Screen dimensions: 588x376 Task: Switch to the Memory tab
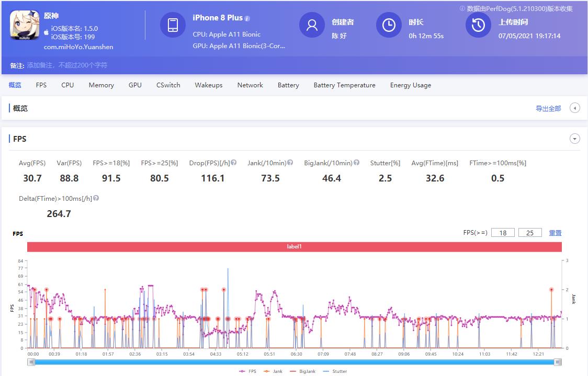pyautogui.click(x=101, y=85)
